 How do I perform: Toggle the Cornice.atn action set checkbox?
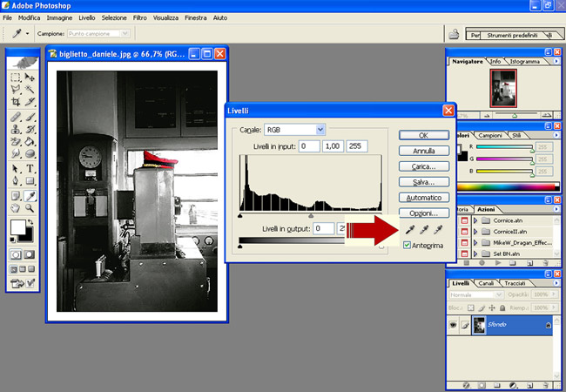463,222
